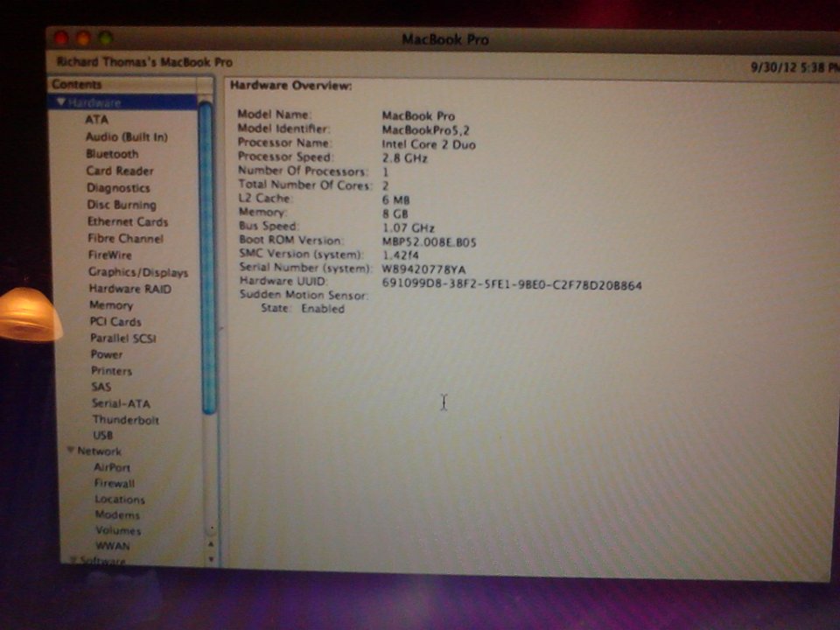This screenshot has height=630, width=840.
Task: Collapse the Hardware disclosure triangle
Action: coord(61,101)
